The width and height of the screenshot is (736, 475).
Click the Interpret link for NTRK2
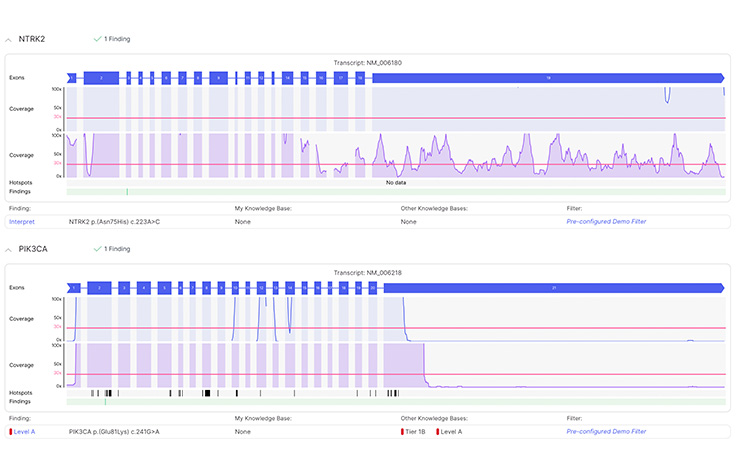[21, 221]
